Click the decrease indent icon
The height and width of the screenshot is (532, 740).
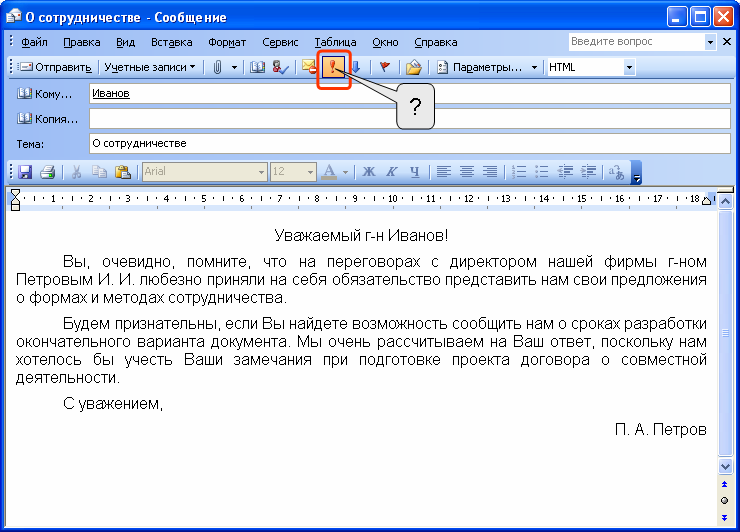click(x=565, y=172)
